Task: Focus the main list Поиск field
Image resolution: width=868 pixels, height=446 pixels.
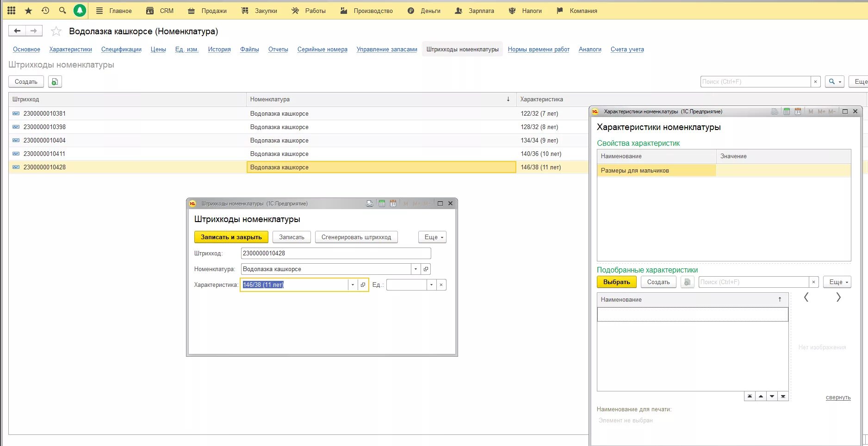Action: [756, 82]
